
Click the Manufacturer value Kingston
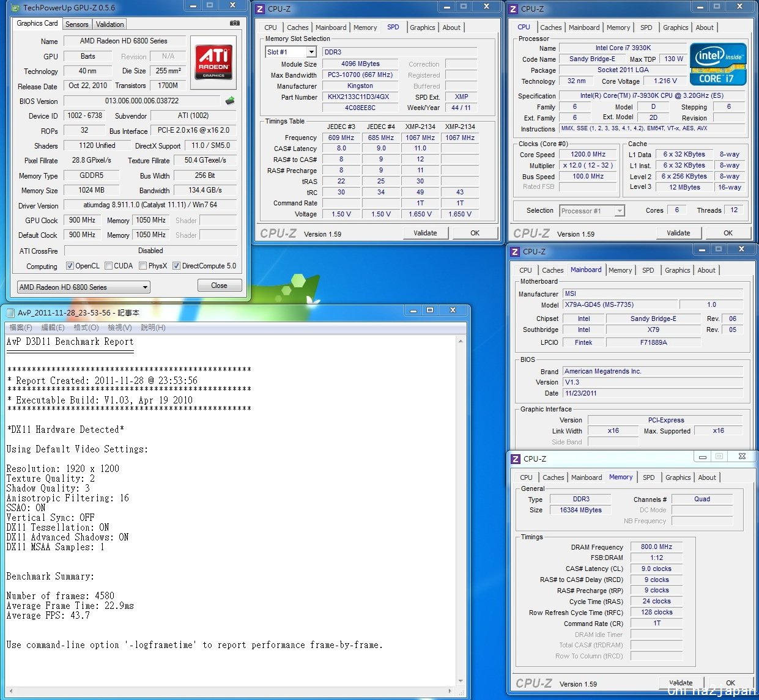[x=360, y=86]
